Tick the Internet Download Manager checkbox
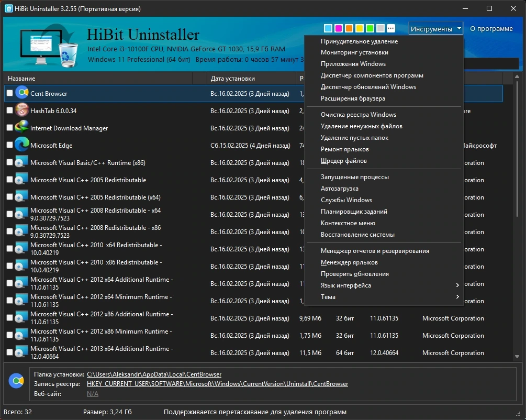The height and width of the screenshot is (420, 526). pos(10,128)
